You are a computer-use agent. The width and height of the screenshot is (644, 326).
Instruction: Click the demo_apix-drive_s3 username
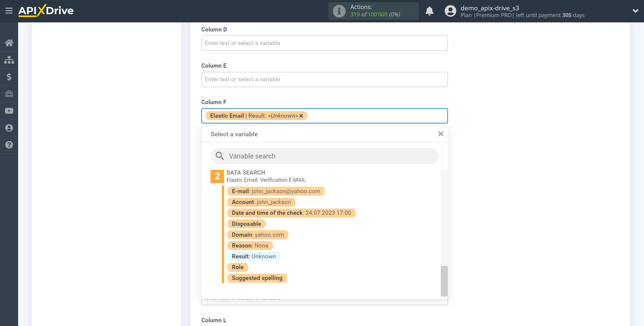pyautogui.click(x=490, y=8)
